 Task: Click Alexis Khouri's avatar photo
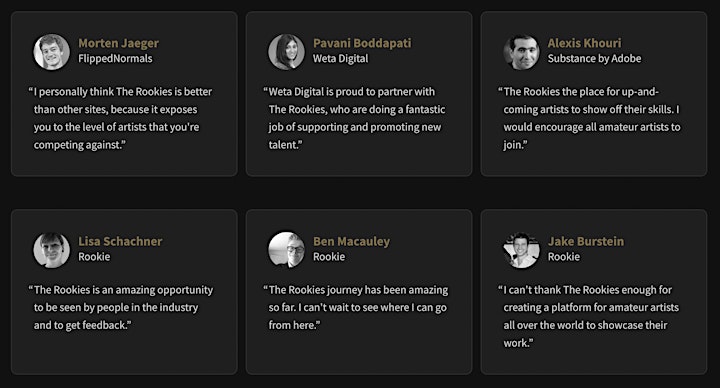(x=521, y=51)
